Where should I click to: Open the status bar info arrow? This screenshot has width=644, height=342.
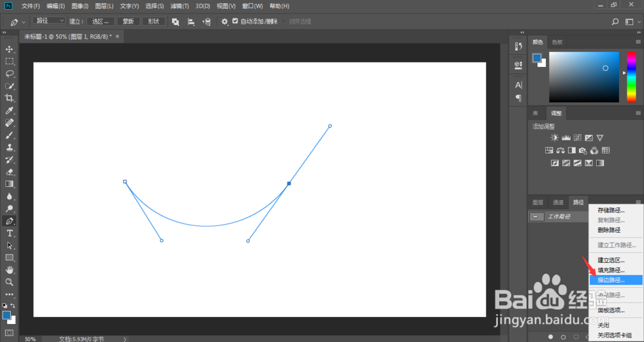pos(125,339)
